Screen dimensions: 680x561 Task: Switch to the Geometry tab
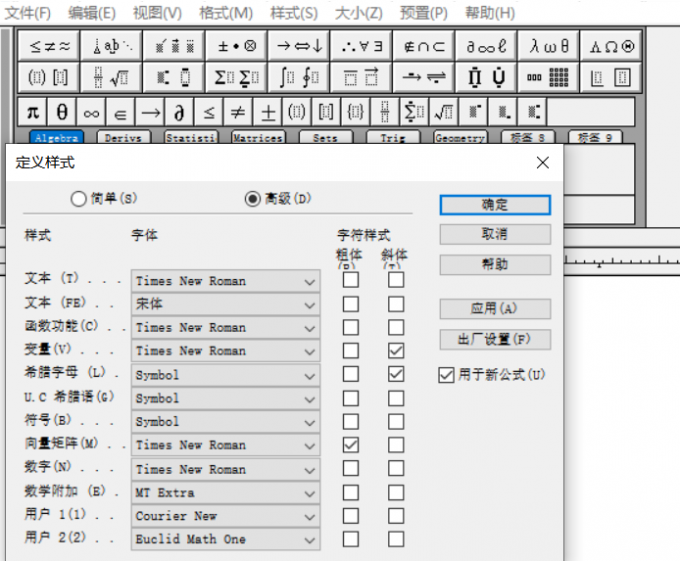coord(460,138)
